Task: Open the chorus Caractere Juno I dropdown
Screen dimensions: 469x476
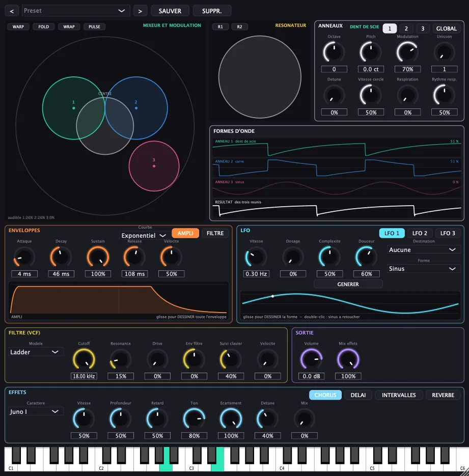Action: coord(36,412)
